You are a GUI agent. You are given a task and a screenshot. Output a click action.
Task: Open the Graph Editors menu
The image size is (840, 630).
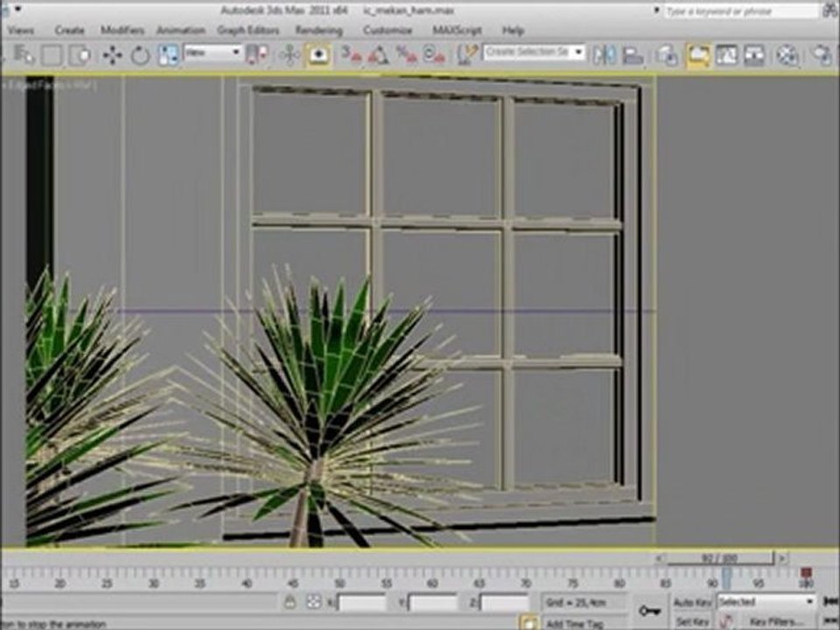[248, 31]
